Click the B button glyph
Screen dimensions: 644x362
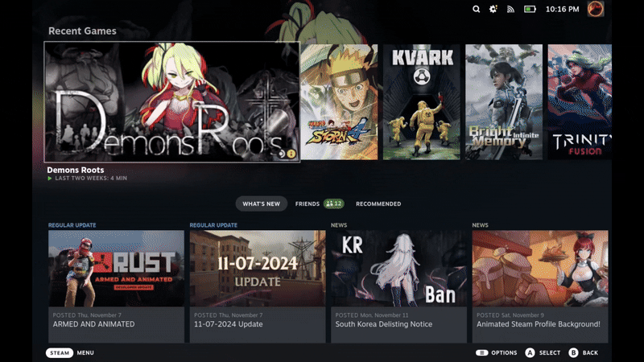[x=573, y=353]
